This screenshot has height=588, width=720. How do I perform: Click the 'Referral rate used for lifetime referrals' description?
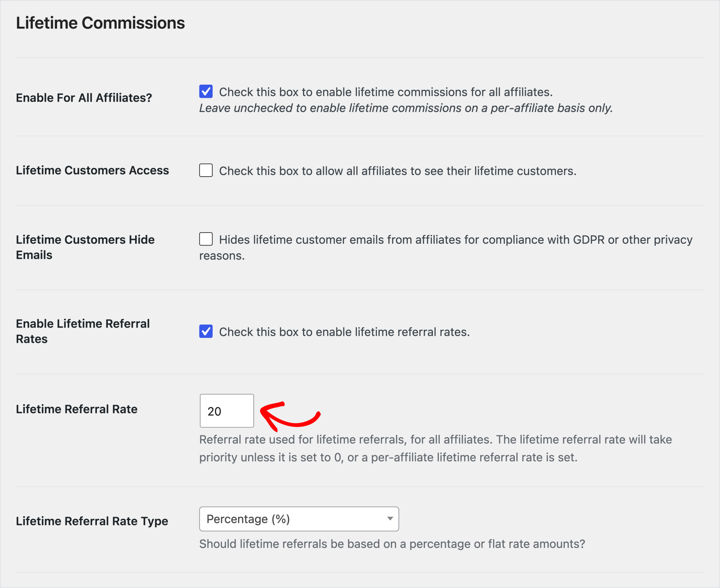[x=435, y=449]
